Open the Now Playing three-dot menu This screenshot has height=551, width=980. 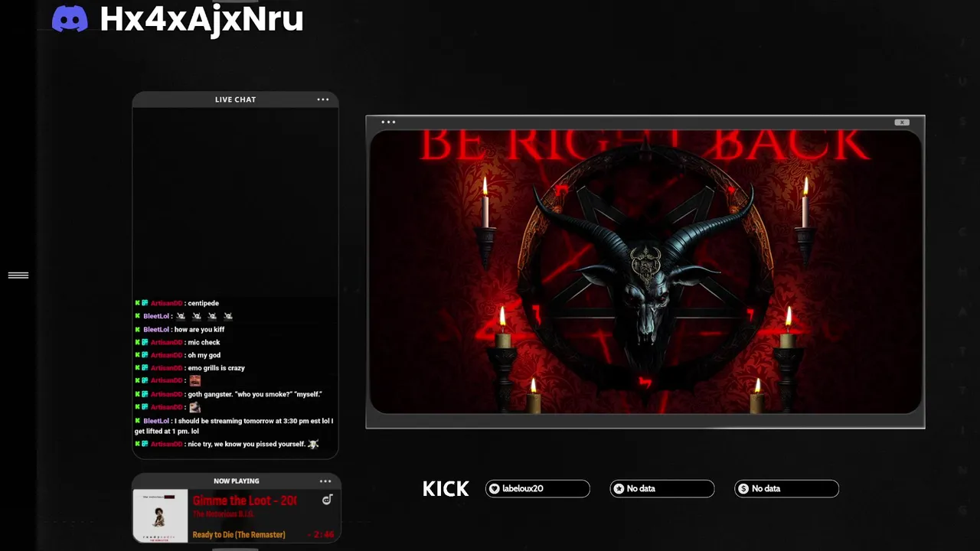click(x=325, y=481)
